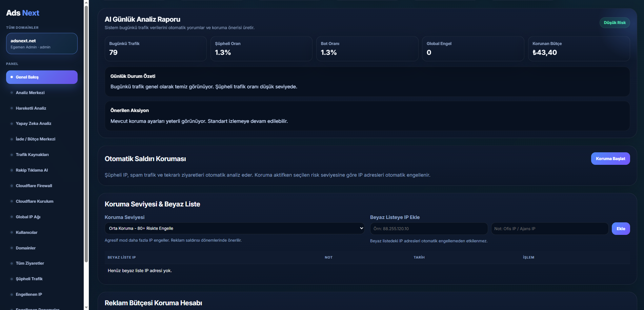The image size is (644, 310).
Task: Click the Reklam Bütçesi Koruma Hesabı heading
Action: [x=153, y=303]
